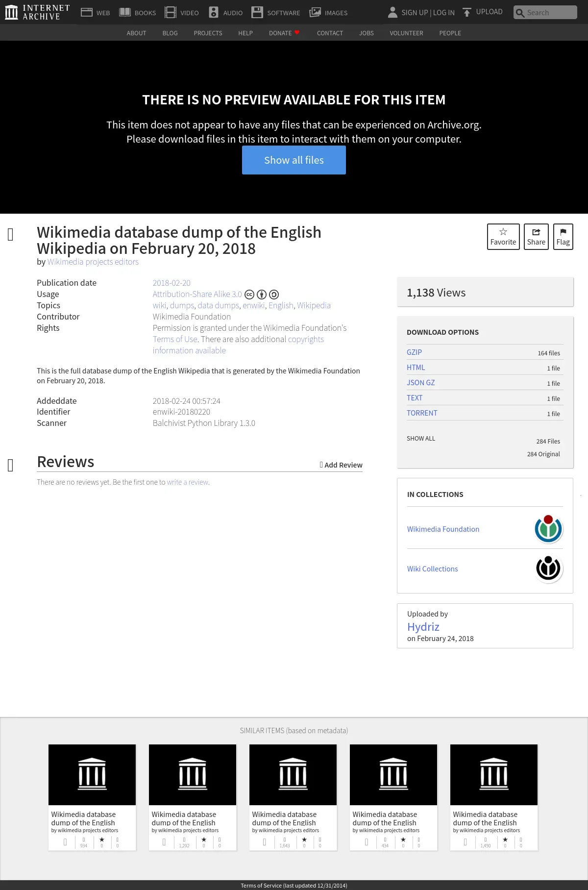
Task: Open similar item with 1,292 views
Action: pyautogui.click(x=193, y=797)
